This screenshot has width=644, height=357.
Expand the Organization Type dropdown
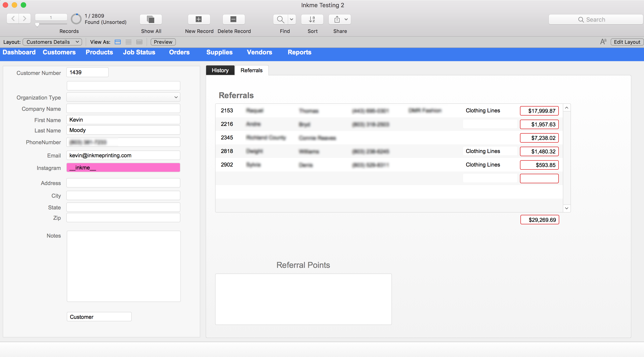pos(176,97)
